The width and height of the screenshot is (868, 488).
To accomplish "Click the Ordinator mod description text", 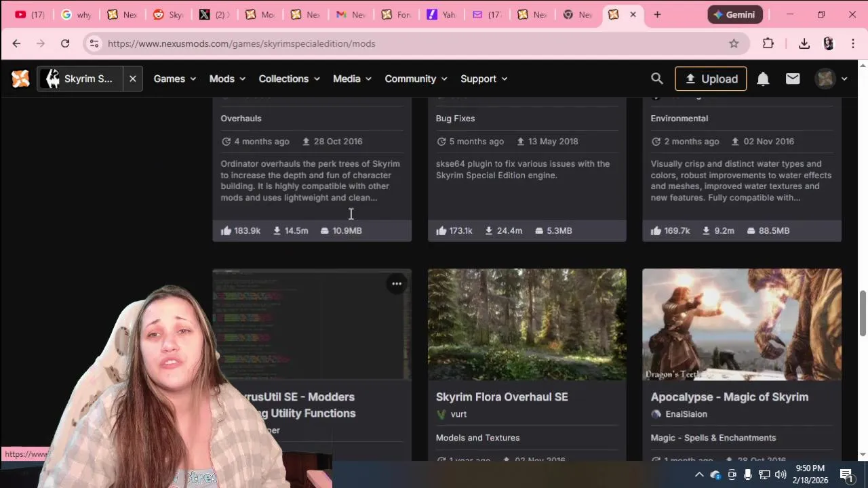I will [x=310, y=180].
